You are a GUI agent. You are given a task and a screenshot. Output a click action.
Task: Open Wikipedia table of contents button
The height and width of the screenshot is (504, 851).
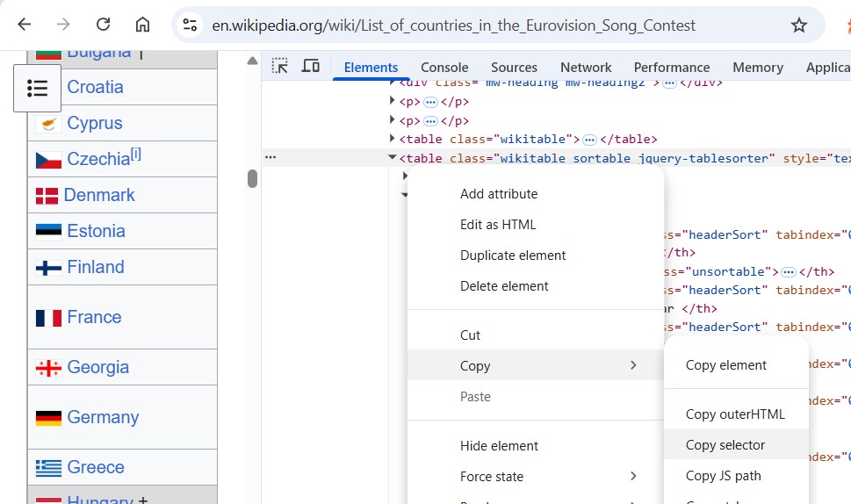click(x=38, y=88)
